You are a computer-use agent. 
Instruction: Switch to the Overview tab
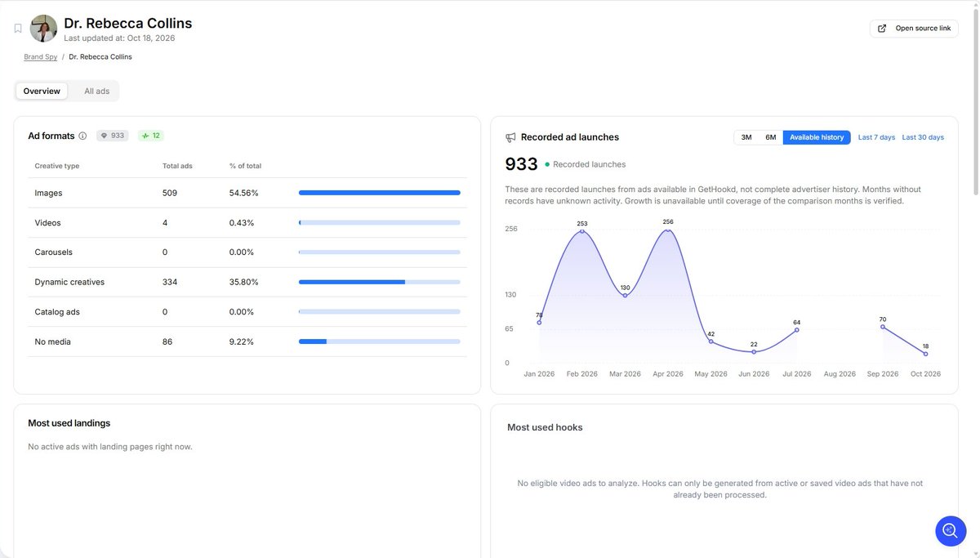tap(42, 92)
